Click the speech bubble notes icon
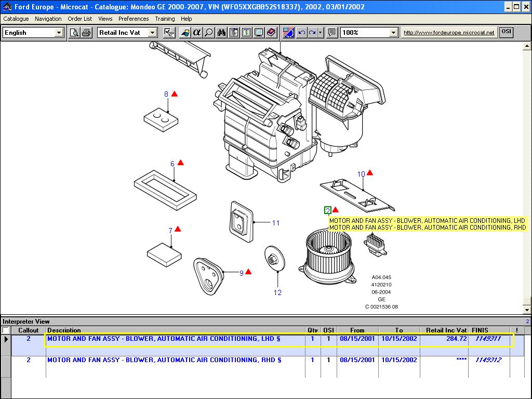 point(332,33)
